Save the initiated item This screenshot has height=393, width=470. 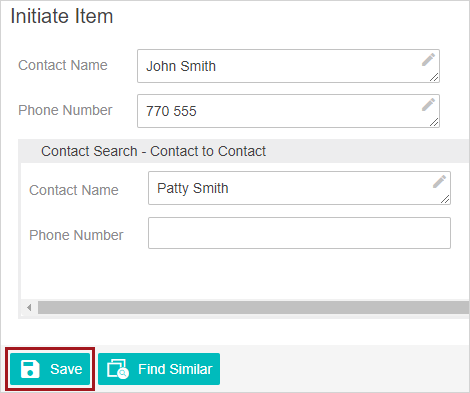(50, 369)
